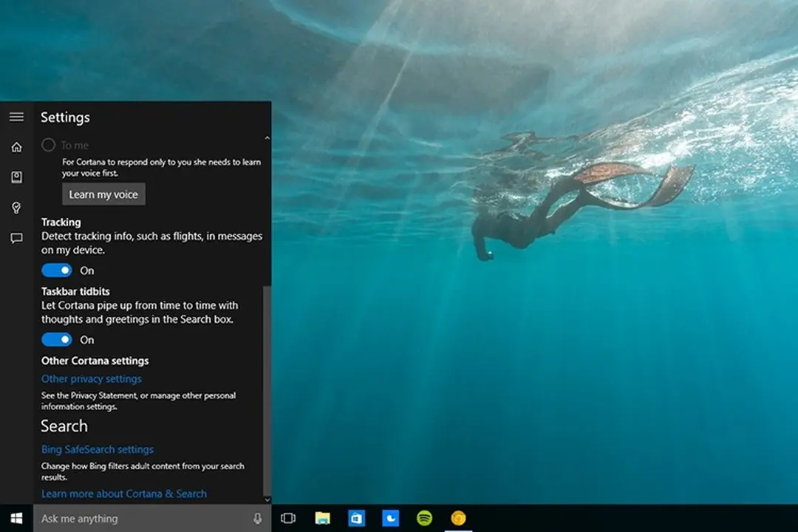Click the Windows Start button
Screen dimensions: 798x532
[x=15, y=519]
